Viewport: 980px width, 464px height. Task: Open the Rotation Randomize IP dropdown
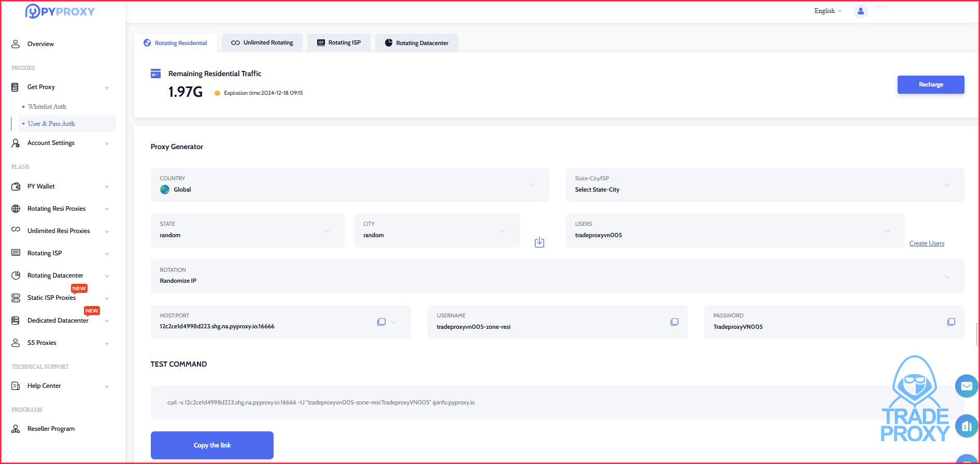point(558,276)
